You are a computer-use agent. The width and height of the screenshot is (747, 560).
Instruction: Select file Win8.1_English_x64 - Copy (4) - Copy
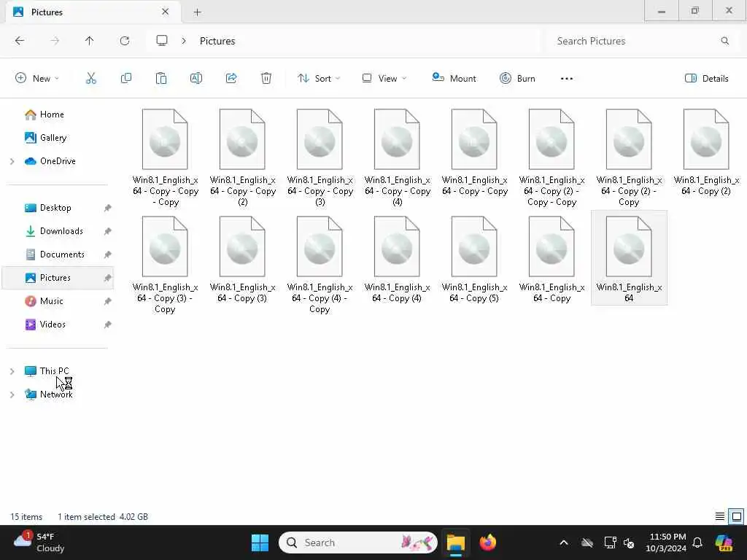tap(320, 265)
